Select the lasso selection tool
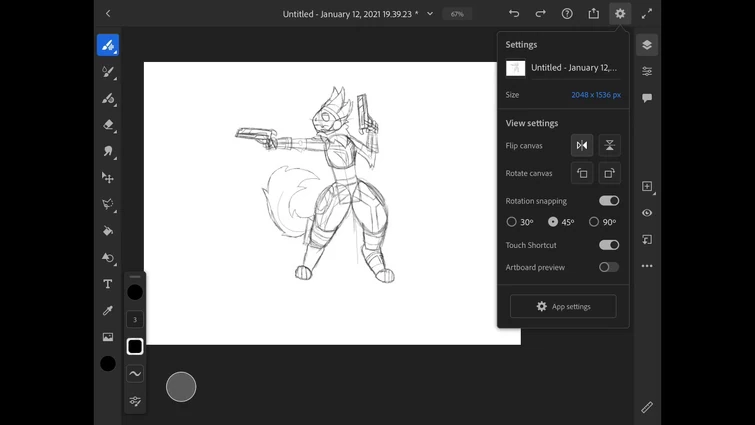This screenshot has height=425, width=755. point(108,204)
